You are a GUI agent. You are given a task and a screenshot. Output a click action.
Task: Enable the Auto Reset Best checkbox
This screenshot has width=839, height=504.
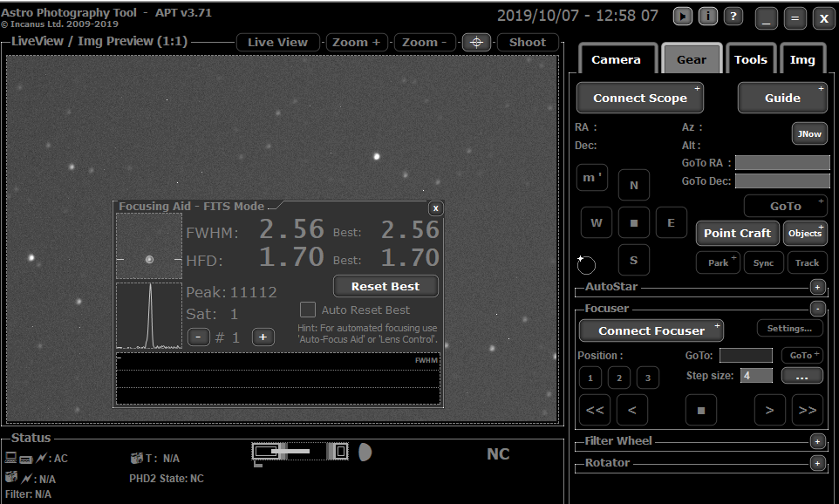[307, 310]
